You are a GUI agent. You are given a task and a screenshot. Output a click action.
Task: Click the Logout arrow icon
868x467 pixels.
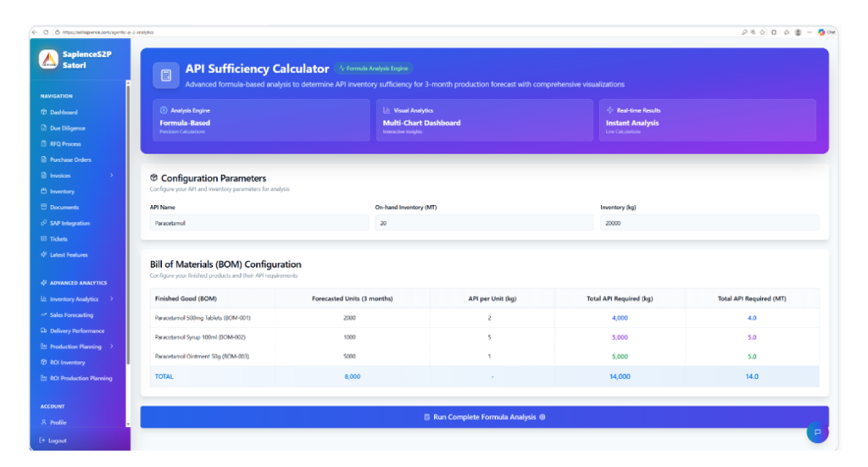42,441
